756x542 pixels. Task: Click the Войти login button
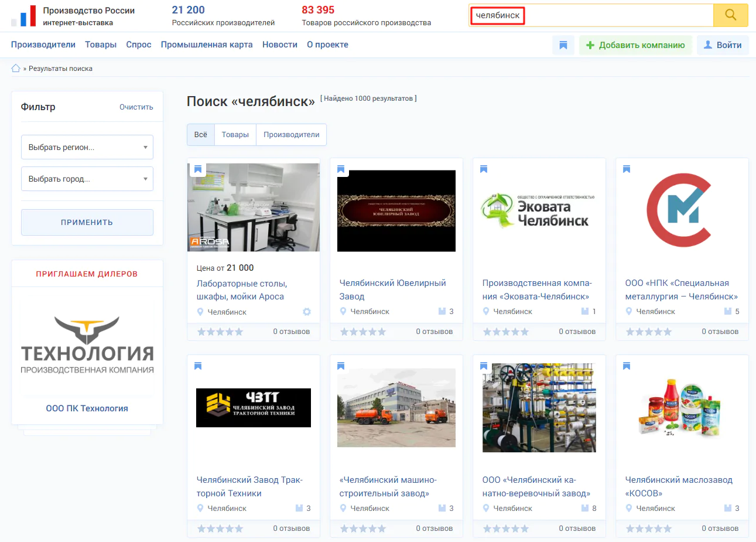(x=723, y=45)
